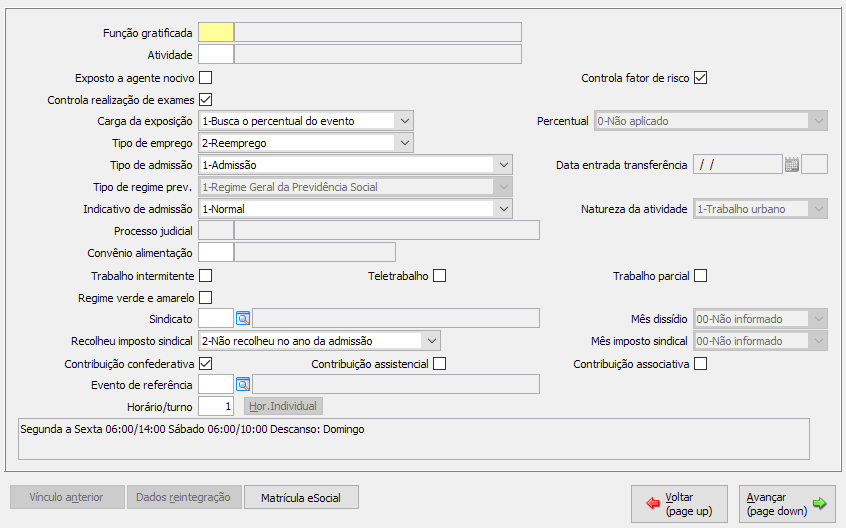Click small field next to calendar icon
Image resolution: width=846 pixels, height=528 pixels.
point(814,164)
